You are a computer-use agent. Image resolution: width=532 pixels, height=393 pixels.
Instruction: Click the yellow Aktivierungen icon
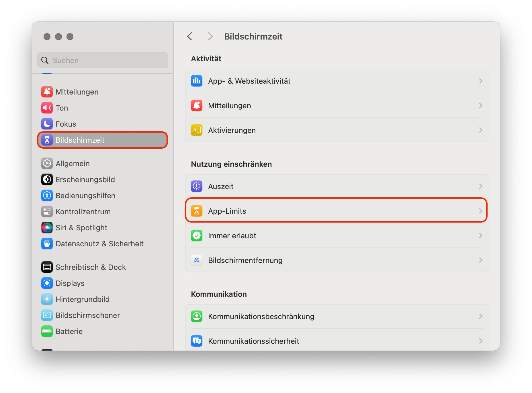[197, 130]
